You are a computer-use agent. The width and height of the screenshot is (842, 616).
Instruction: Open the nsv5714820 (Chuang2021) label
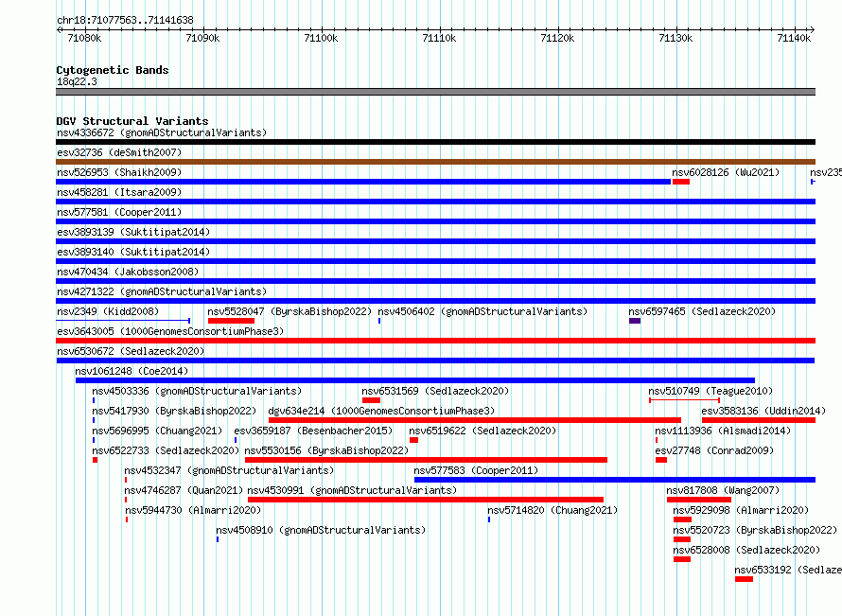(553, 510)
